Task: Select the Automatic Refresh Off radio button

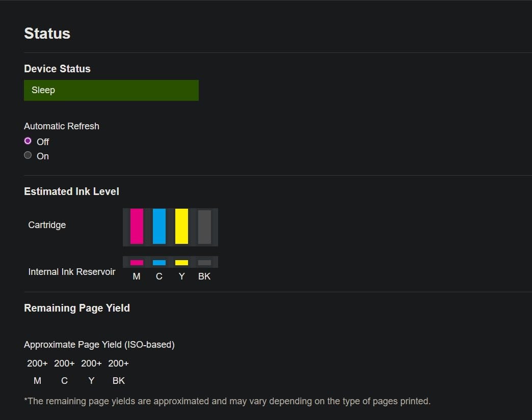Action: click(28, 141)
